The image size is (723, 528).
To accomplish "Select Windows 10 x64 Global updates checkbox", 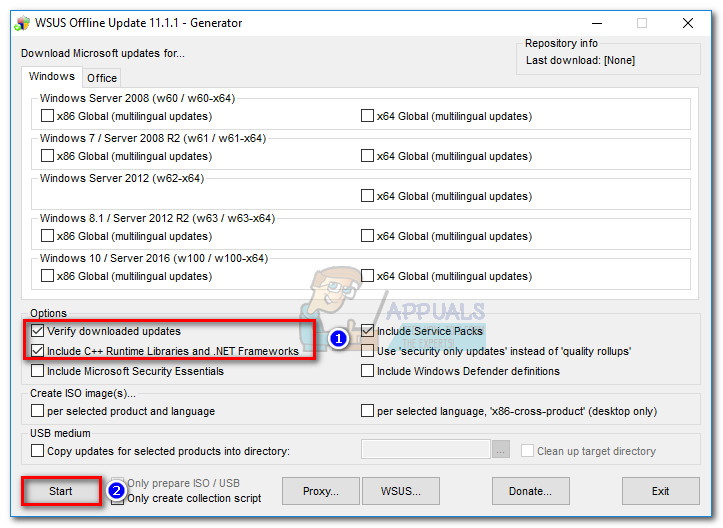I will point(367,276).
